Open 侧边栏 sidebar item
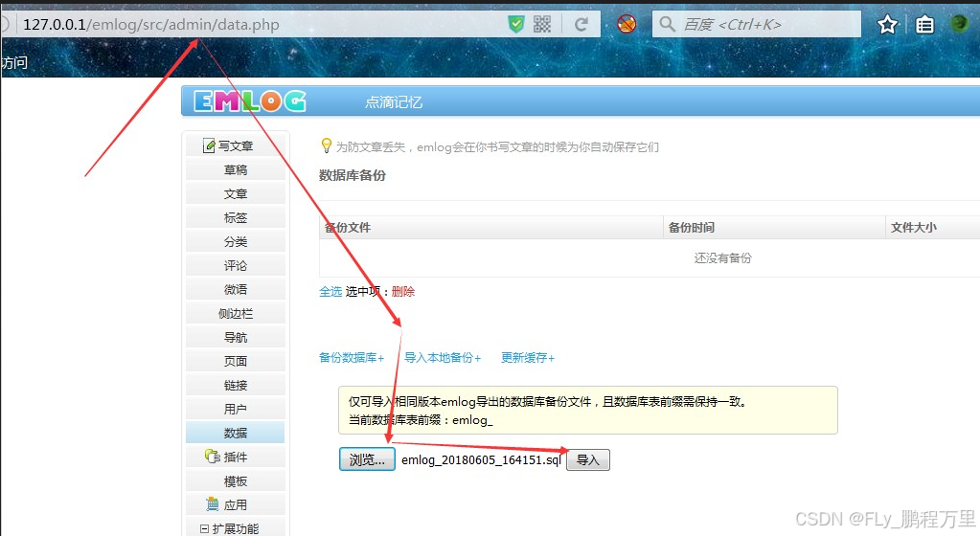Screen dimensions: 980x536 click(x=235, y=314)
